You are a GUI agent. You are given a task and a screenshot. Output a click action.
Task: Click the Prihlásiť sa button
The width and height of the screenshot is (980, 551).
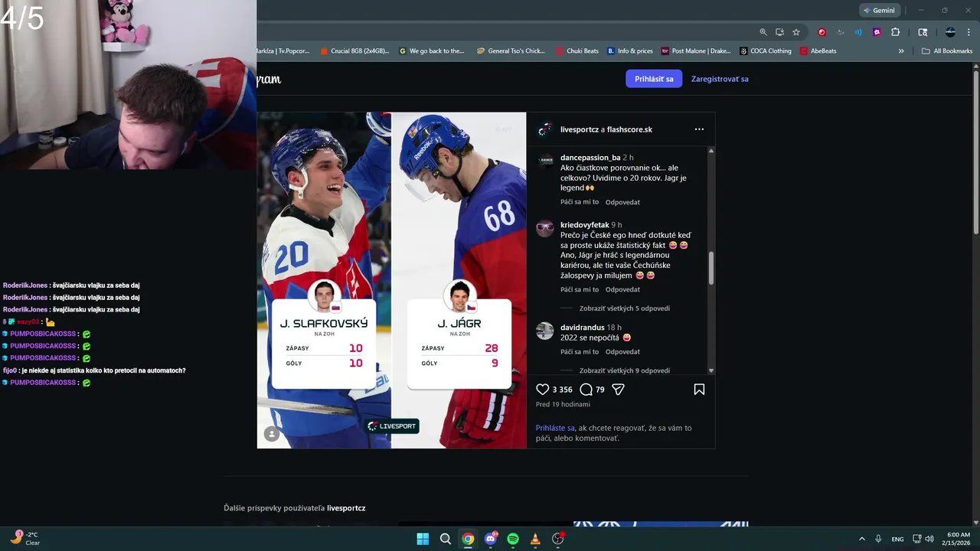point(654,79)
